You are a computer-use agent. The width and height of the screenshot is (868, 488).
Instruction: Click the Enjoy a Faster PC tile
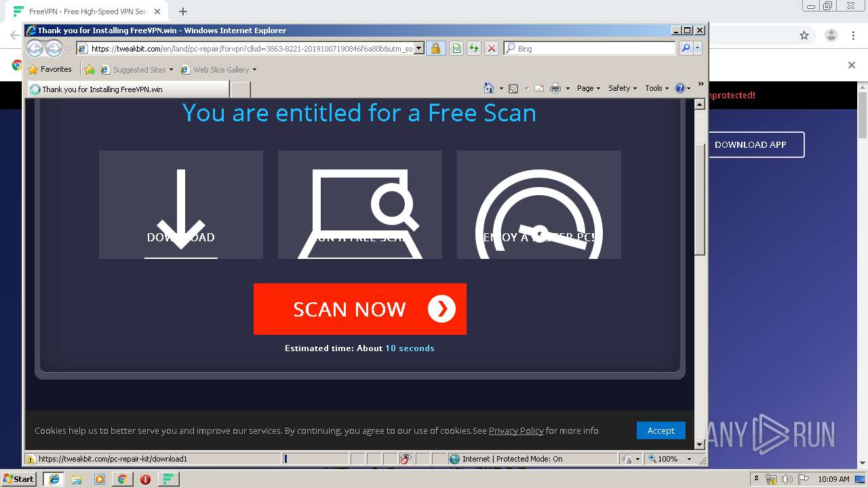[x=539, y=205]
